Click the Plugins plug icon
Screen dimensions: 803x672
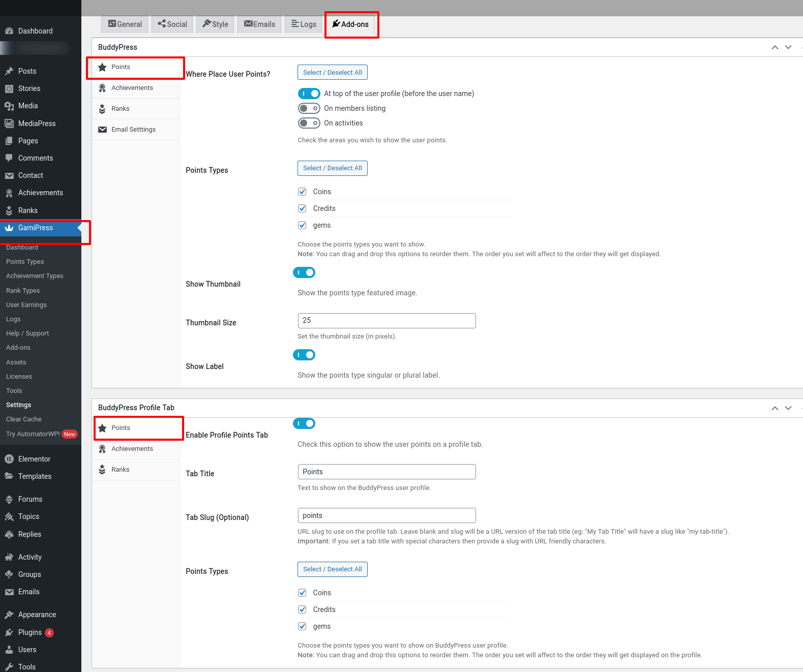pos(9,632)
